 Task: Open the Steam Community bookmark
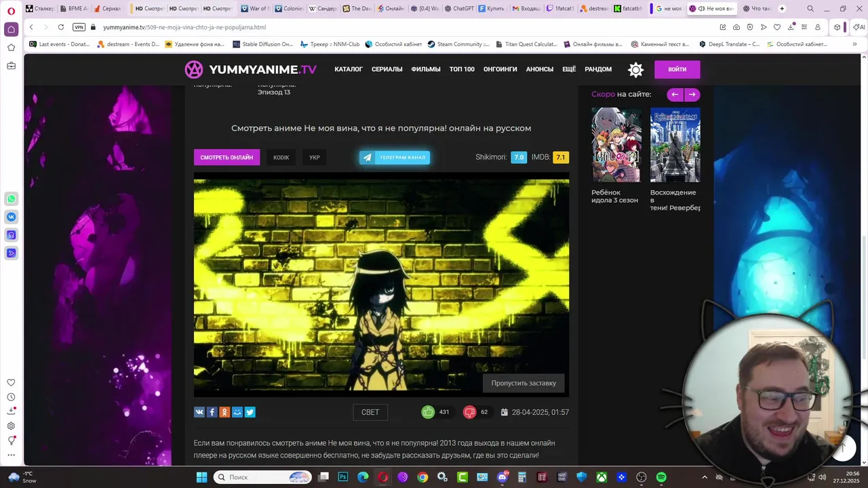pos(458,44)
